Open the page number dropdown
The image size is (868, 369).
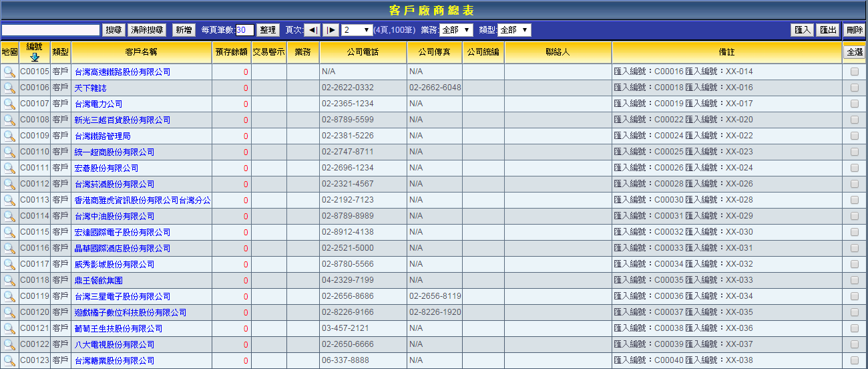pos(357,30)
